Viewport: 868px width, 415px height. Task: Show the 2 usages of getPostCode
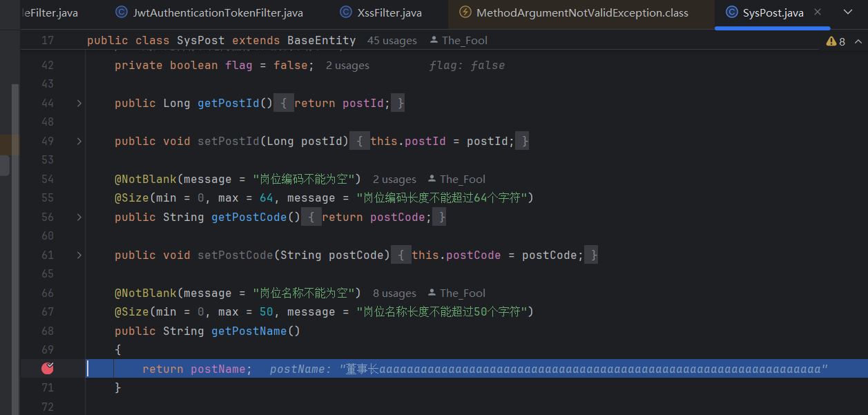[x=394, y=180]
